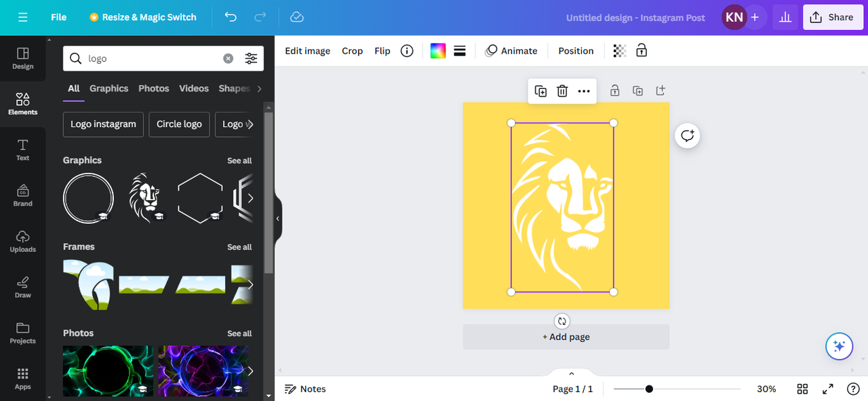
Task: Undo the last action
Action: 231,17
